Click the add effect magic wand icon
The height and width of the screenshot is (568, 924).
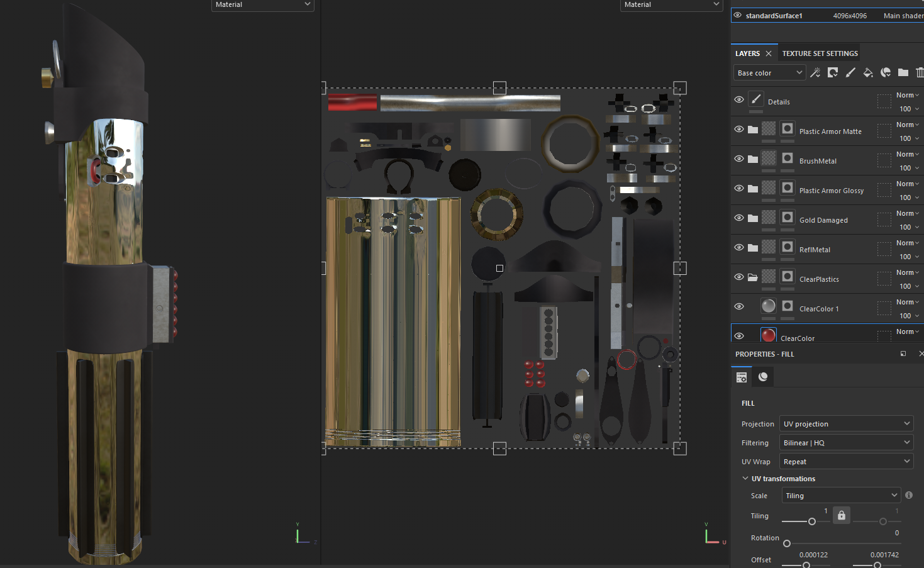click(x=815, y=73)
